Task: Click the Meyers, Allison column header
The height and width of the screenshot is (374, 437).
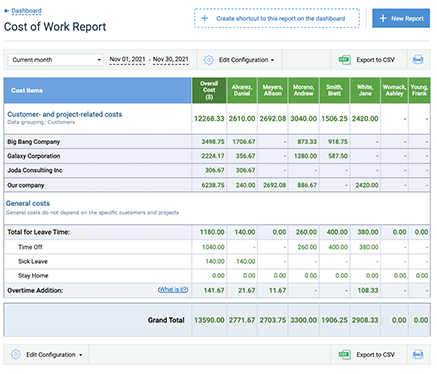Action: pos(272,90)
